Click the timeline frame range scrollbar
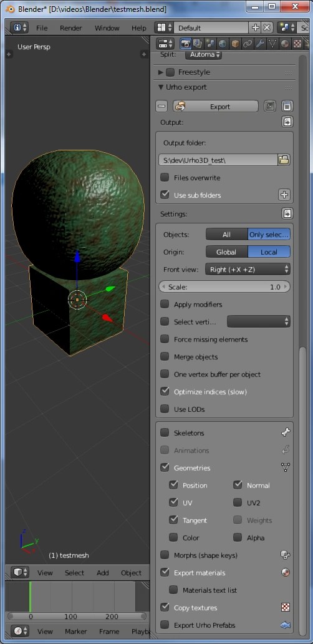Image resolution: width=313 pixels, height=644 pixels. 77,616
